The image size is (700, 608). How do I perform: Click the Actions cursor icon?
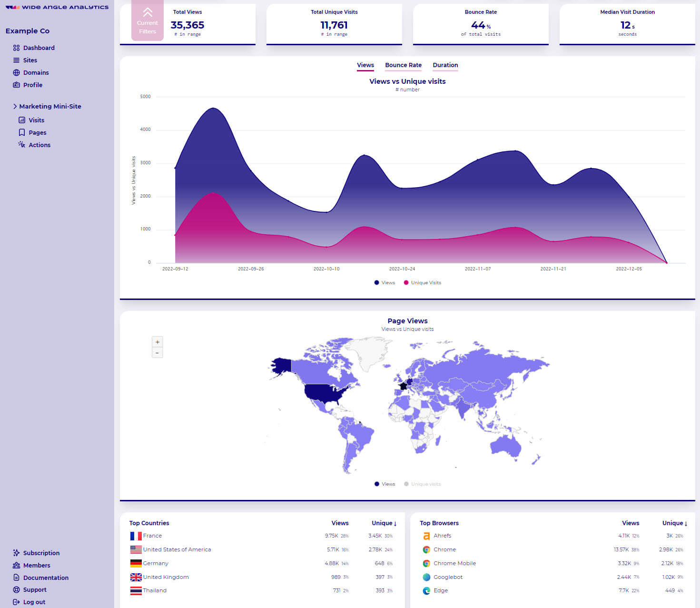pyautogui.click(x=22, y=145)
